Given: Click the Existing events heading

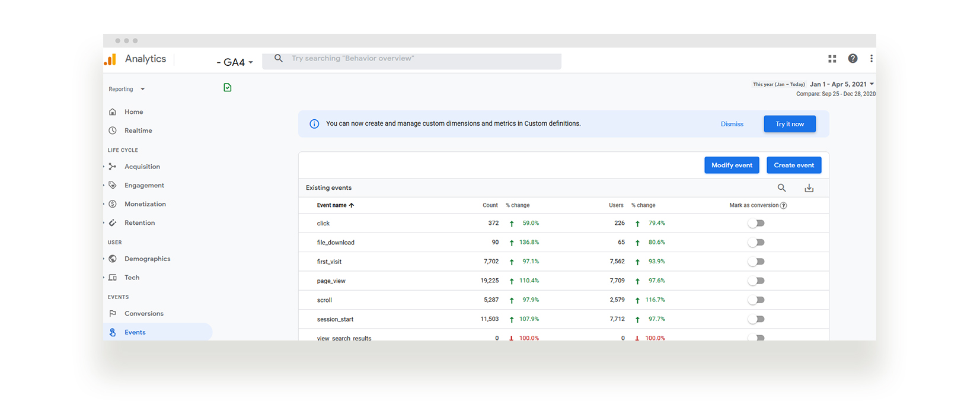Looking at the screenshot, I should pyautogui.click(x=328, y=188).
